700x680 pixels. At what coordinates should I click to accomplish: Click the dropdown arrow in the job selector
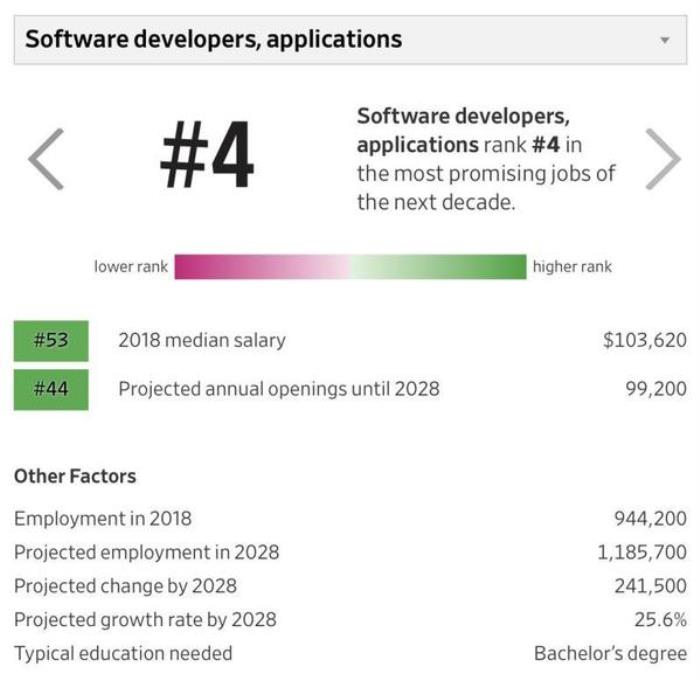coord(665,41)
